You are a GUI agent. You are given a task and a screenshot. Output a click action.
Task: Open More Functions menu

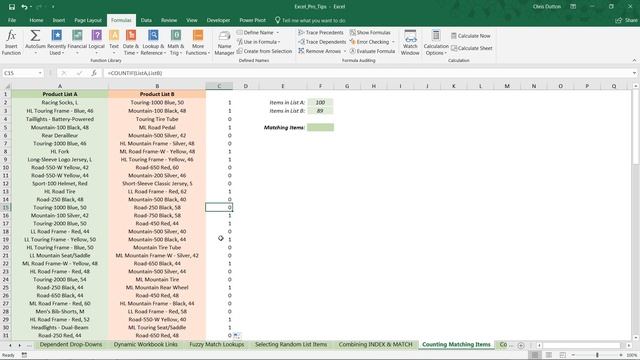[198, 42]
